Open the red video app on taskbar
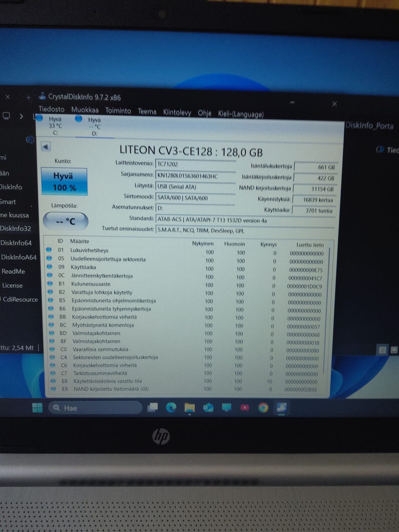This screenshot has width=399, height=532. [x=245, y=408]
